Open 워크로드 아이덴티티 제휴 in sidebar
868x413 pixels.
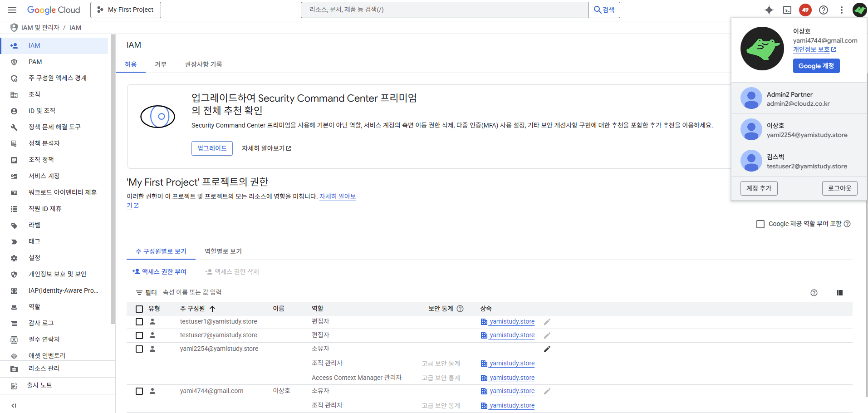coord(54,193)
